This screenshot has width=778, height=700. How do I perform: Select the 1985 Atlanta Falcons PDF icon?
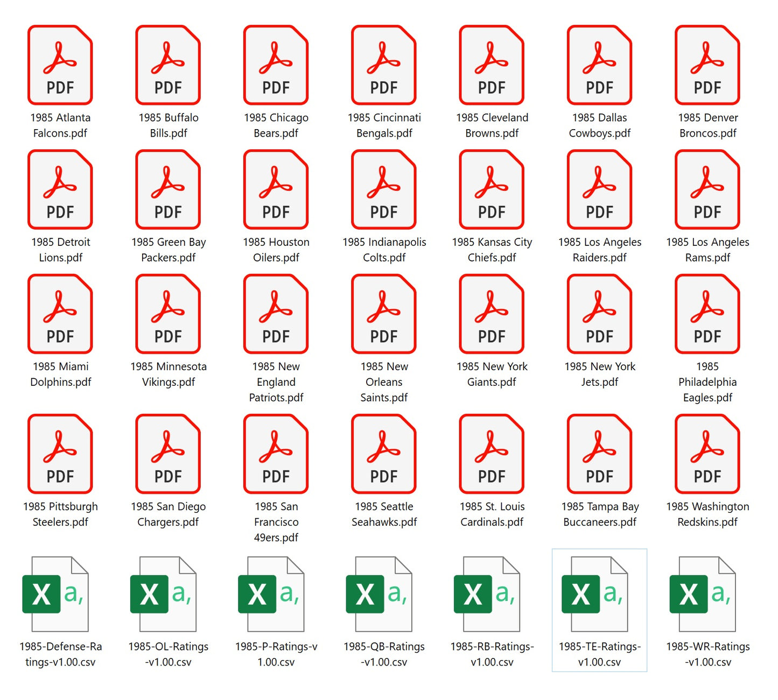(60, 65)
